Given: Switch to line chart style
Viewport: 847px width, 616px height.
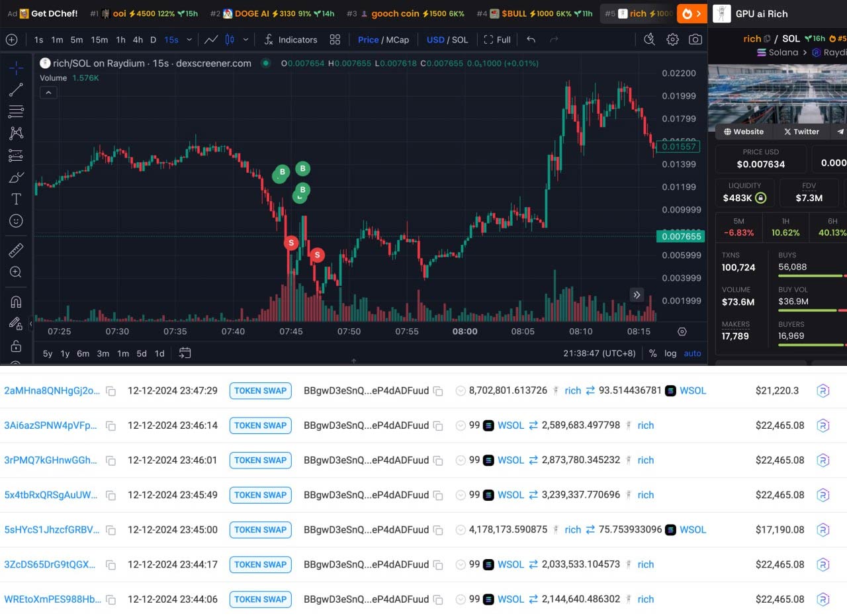Looking at the screenshot, I should point(211,40).
